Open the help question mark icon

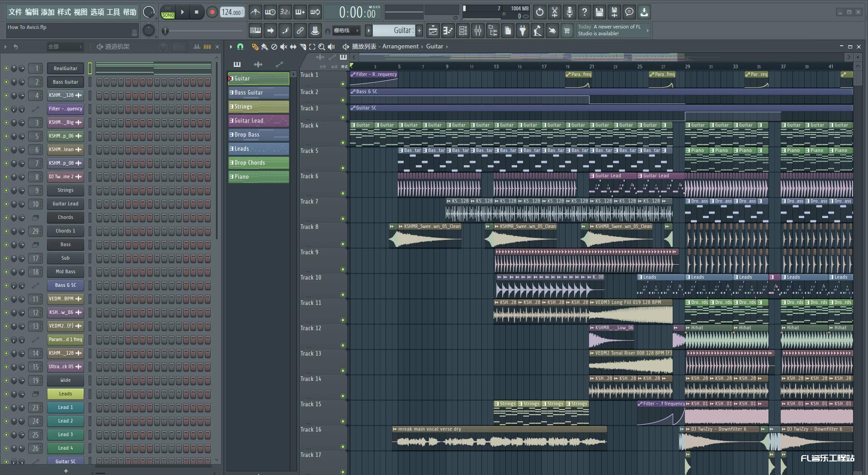tap(584, 12)
